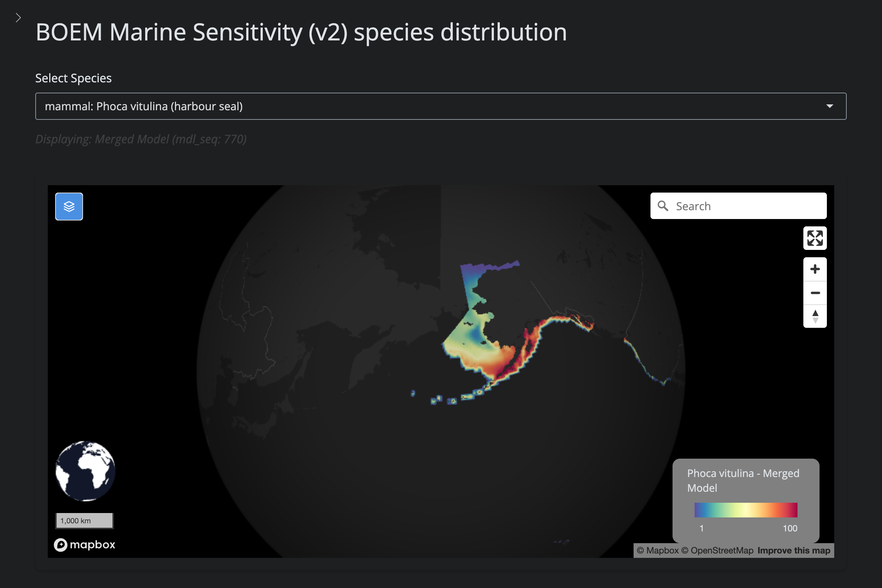This screenshot has width=882, height=588.
Task: Click the legend color gradient bar
Action: pos(746,510)
